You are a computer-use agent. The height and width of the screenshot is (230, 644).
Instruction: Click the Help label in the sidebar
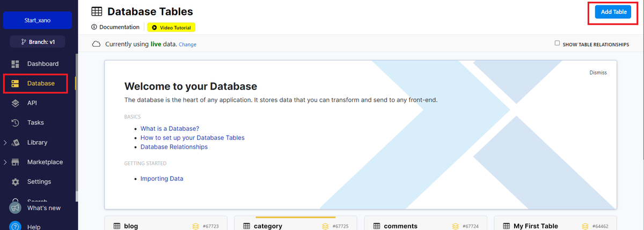[x=34, y=227]
